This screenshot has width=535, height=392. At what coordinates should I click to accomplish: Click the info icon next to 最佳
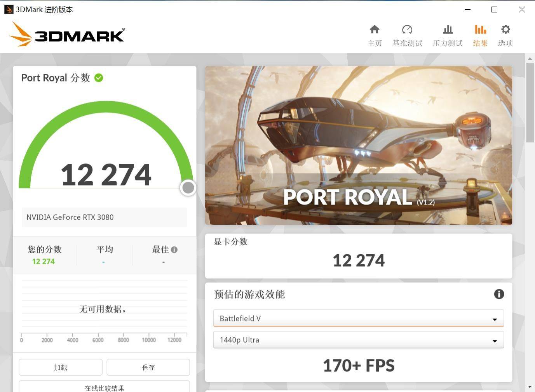click(174, 250)
